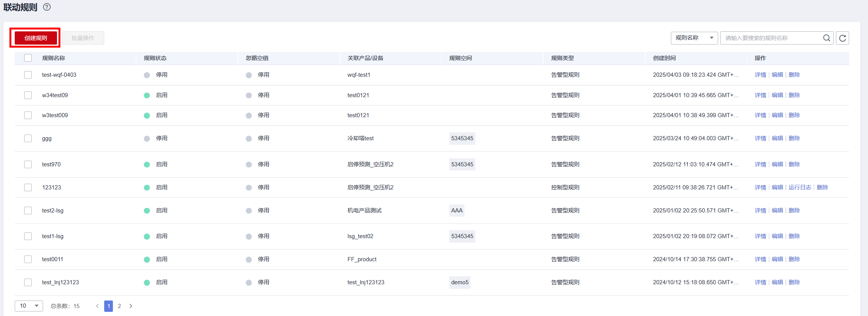This screenshot has height=316, width=868.
Task: Click 启用 status of w34test09
Action: (156, 95)
